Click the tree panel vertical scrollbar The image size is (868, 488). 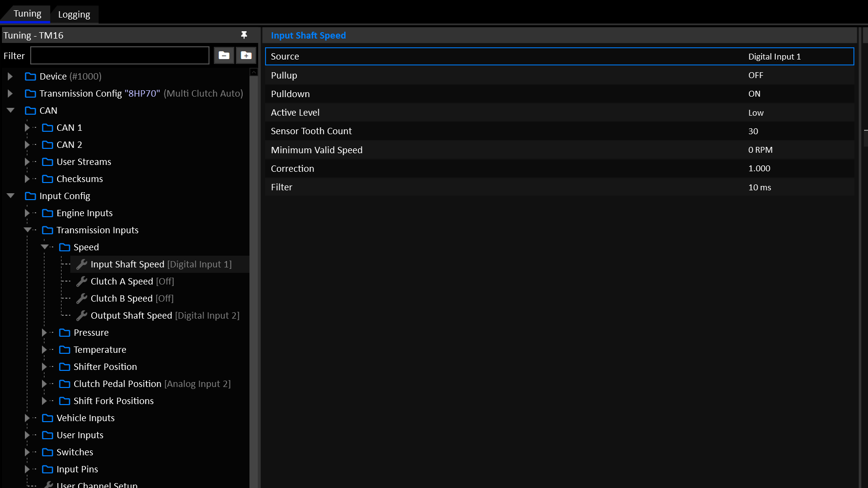click(x=253, y=278)
